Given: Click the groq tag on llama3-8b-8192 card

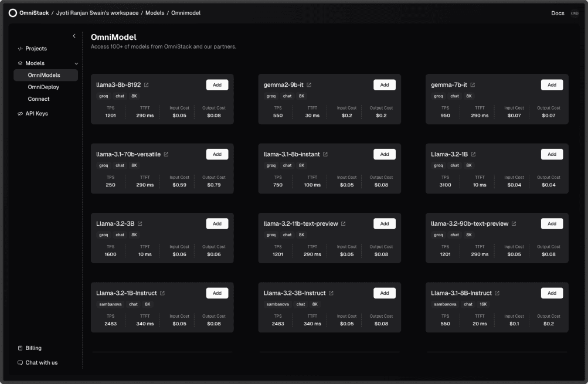Looking at the screenshot, I should click(104, 96).
